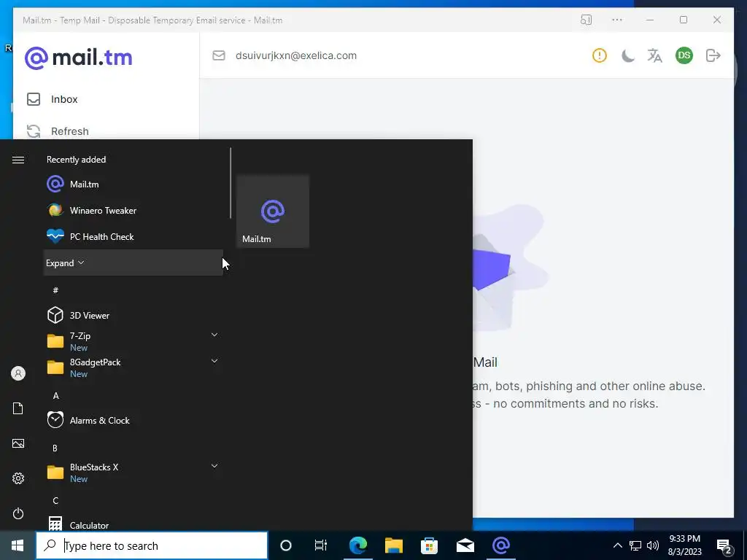
Task: Show hidden system tray icons
Action: [617, 545]
